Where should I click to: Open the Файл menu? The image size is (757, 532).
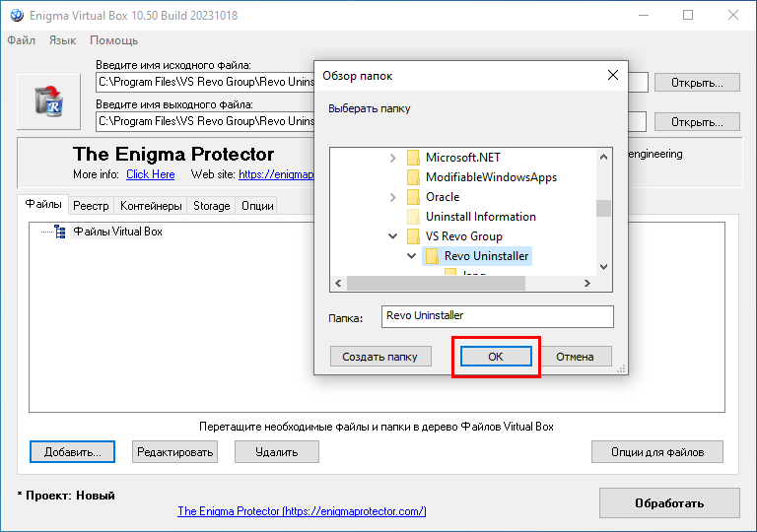click(22, 40)
